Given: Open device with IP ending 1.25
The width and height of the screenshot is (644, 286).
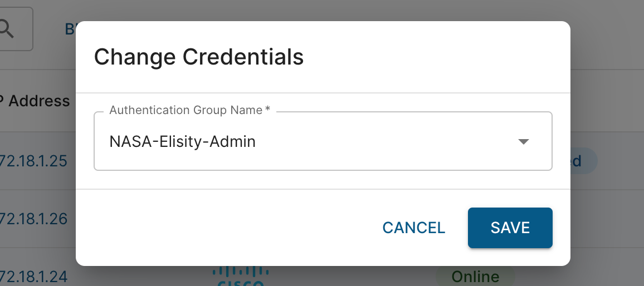Looking at the screenshot, I should (33, 161).
